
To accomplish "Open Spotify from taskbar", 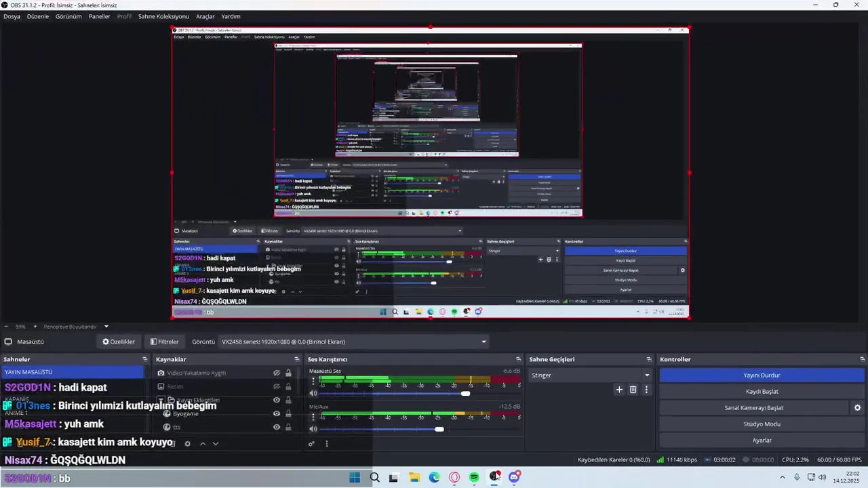I will [474, 477].
